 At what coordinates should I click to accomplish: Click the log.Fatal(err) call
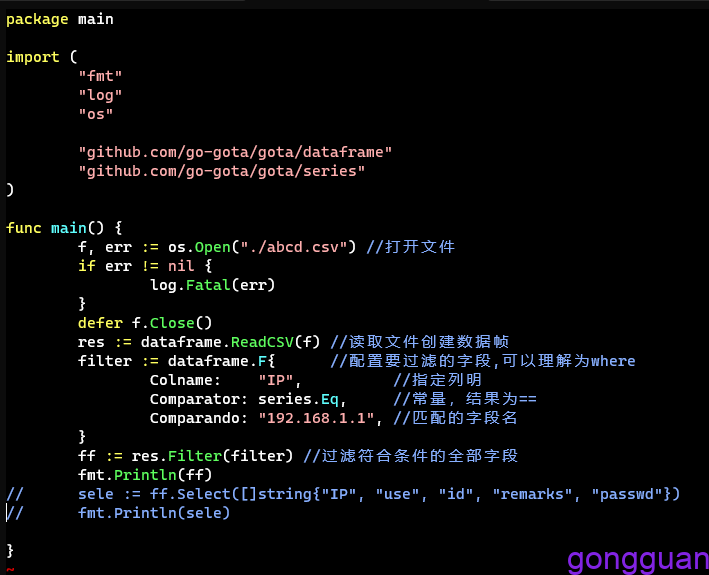tap(212, 285)
